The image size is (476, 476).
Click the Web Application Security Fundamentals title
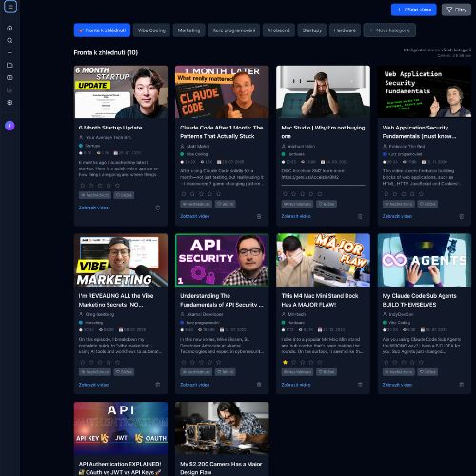pyautogui.click(x=419, y=132)
